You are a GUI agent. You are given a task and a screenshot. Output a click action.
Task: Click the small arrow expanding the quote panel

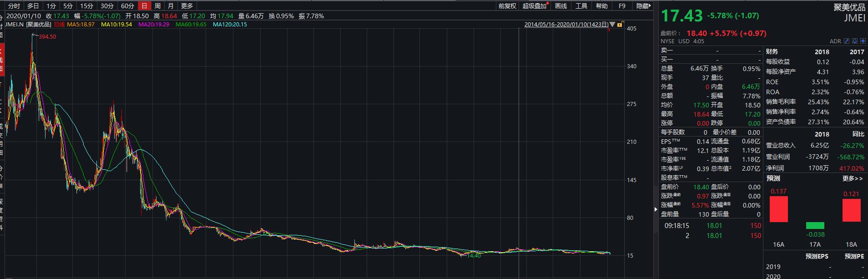pos(656,209)
